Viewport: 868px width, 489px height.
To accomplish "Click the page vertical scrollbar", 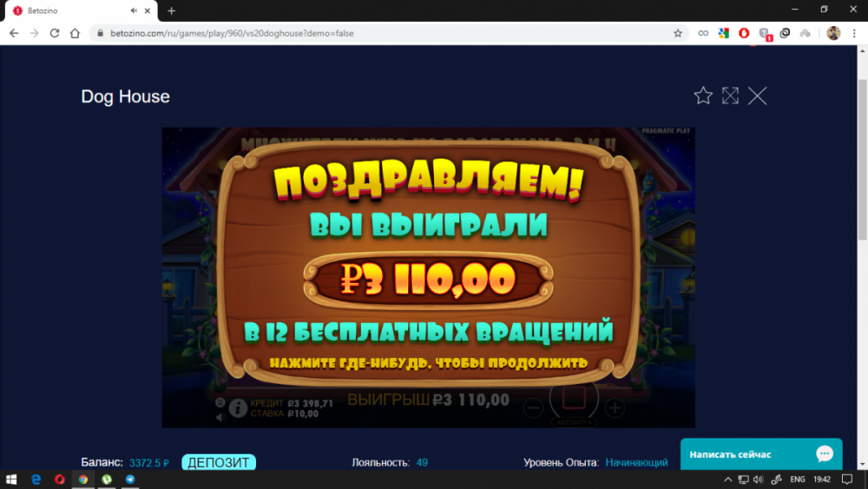I will [863, 161].
